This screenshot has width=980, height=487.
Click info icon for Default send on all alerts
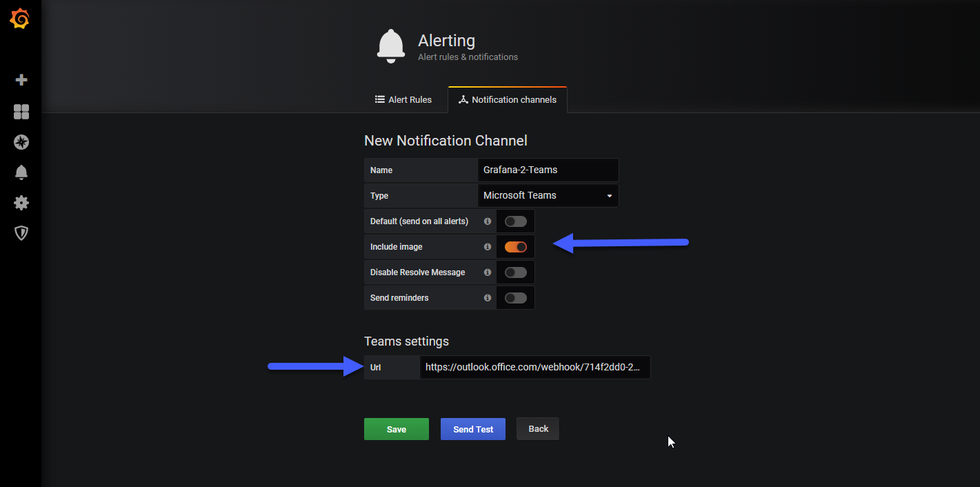click(488, 221)
